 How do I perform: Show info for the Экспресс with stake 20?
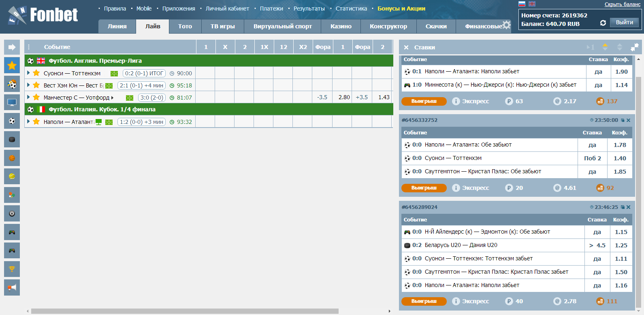click(456, 188)
